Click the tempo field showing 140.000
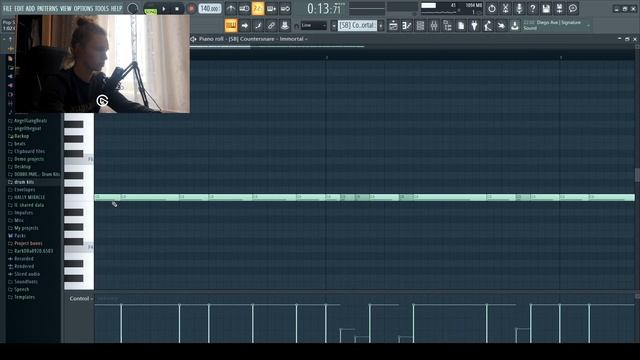 210,9
